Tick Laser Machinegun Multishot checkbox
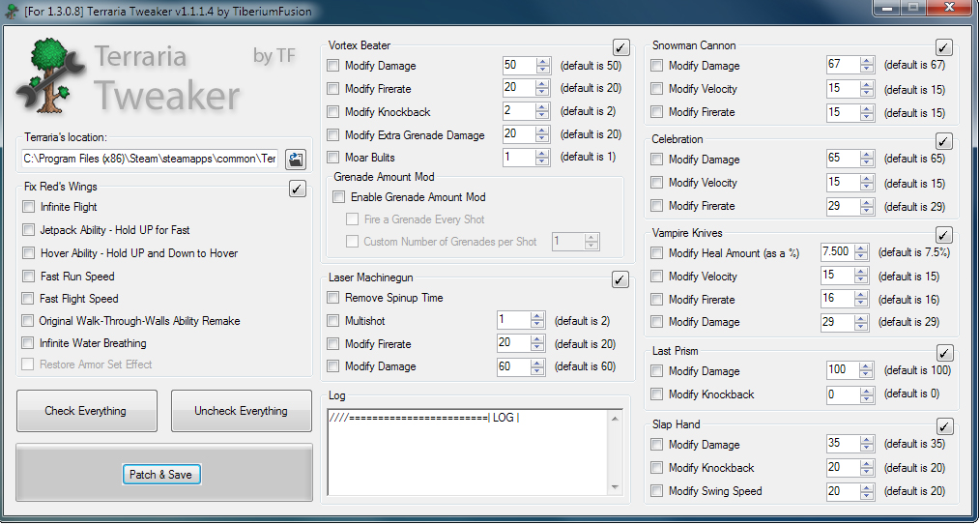This screenshot has width=980, height=525. tap(333, 321)
